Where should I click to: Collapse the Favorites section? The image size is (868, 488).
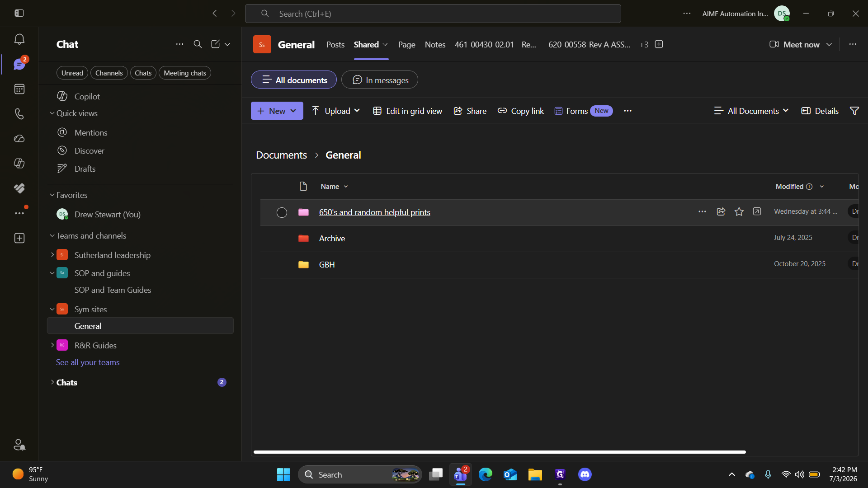52,195
